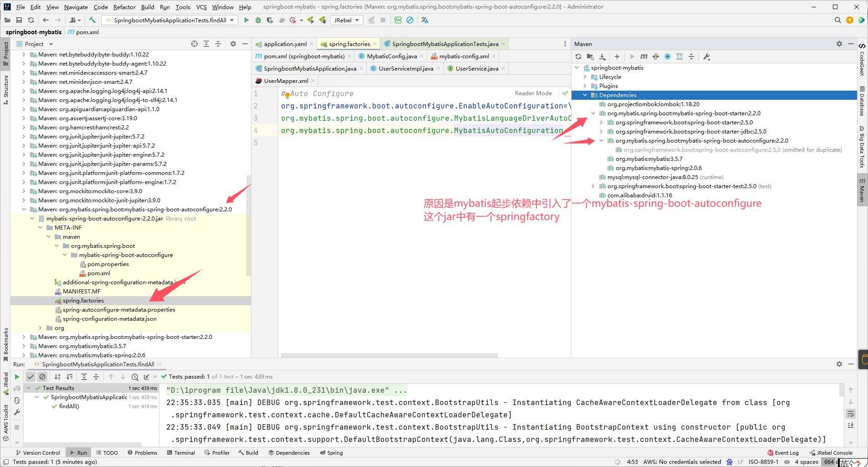Collapse the Dependencies node in Maven panel

[x=585, y=95]
